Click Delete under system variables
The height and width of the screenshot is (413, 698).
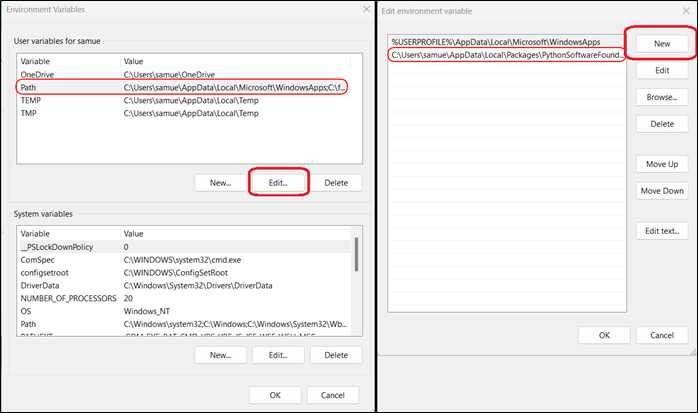[336, 355]
